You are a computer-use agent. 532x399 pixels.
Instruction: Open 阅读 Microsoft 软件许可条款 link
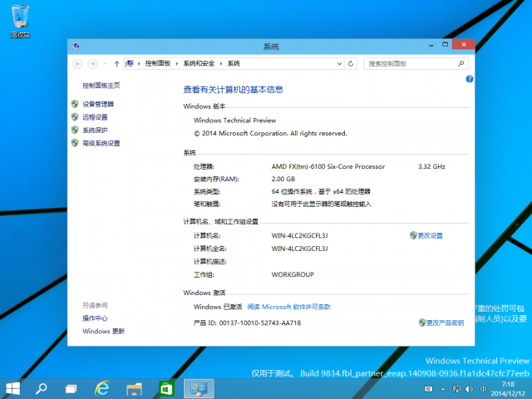tap(288, 307)
